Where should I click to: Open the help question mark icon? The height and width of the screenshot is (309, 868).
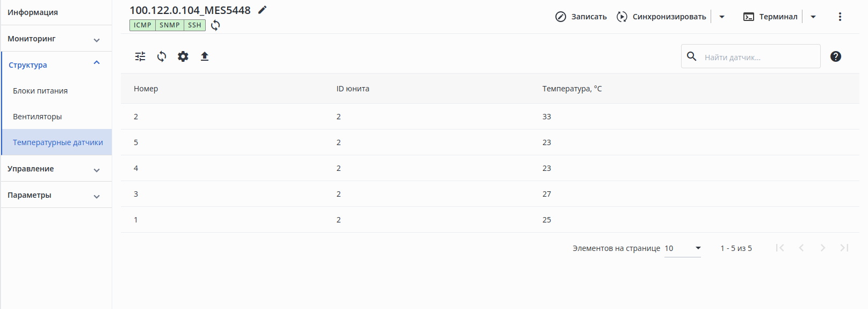click(x=835, y=56)
